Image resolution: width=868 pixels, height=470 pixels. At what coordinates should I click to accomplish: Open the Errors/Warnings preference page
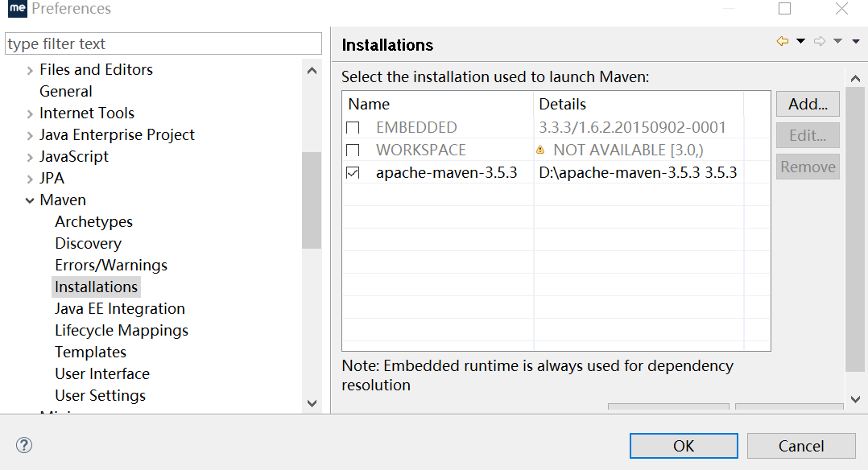click(x=111, y=265)
